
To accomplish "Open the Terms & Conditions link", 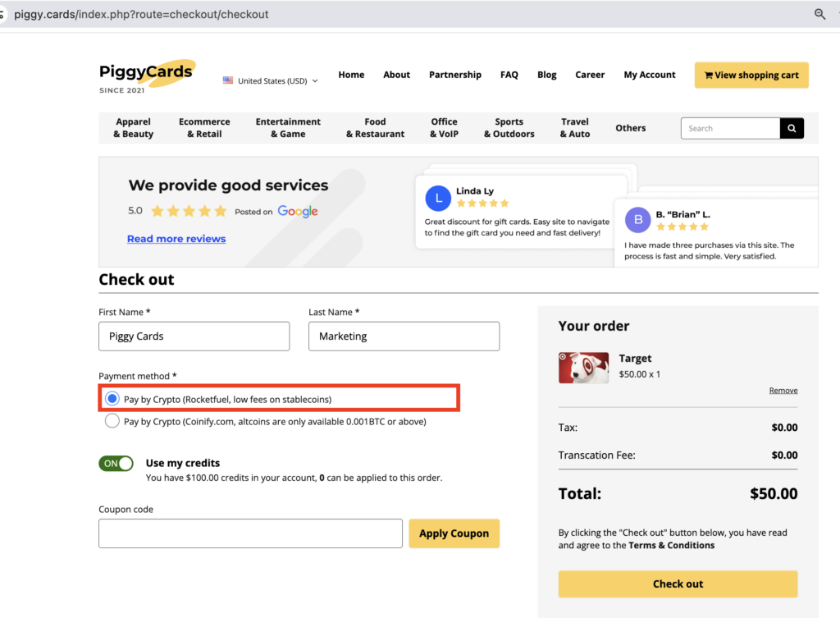I will click(x=671, y=545).
